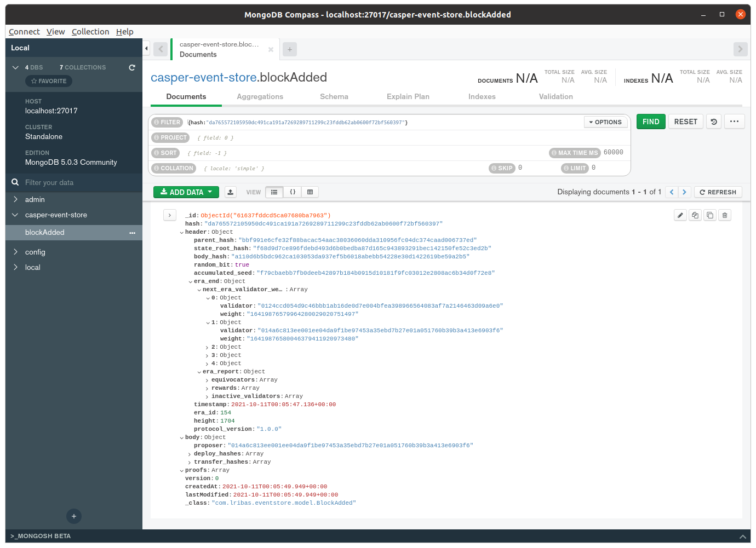Open the query bar ellipsis menu
This screenshot has width=756, height=548.
[x=734, y=122]
